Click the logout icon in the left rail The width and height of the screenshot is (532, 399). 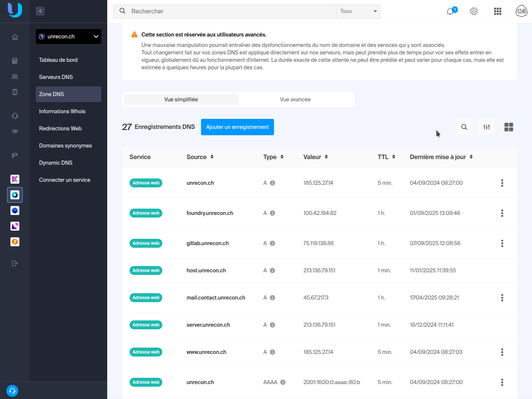[15, 263]
